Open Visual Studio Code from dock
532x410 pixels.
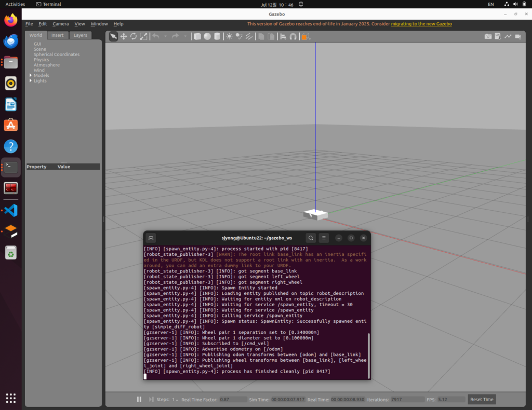(x=11, y=210)
